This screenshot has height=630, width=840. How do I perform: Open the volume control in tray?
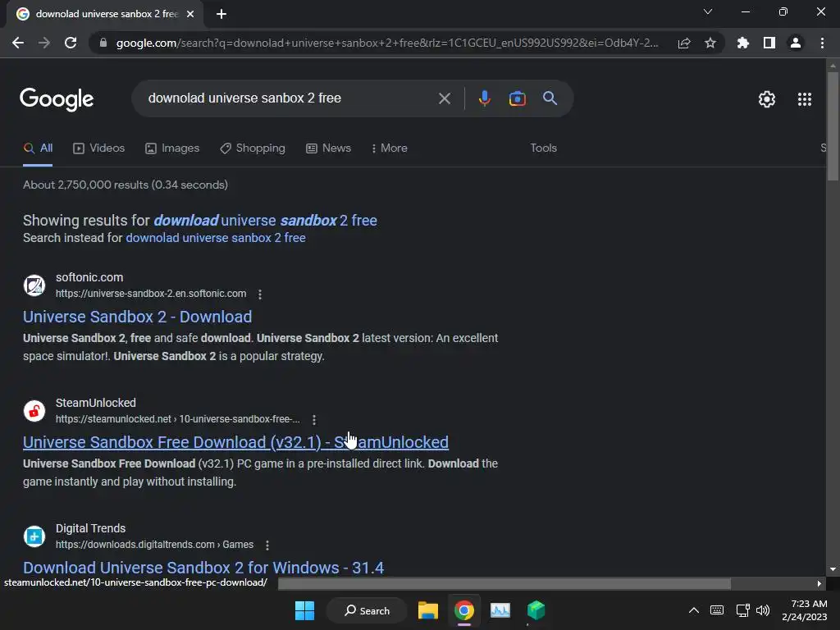point(763,610)
